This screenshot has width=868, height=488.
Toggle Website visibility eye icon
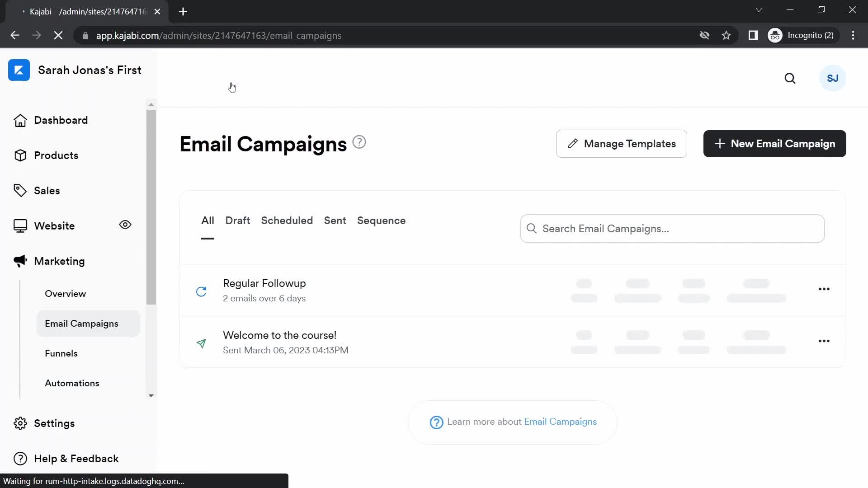point(126,225)
